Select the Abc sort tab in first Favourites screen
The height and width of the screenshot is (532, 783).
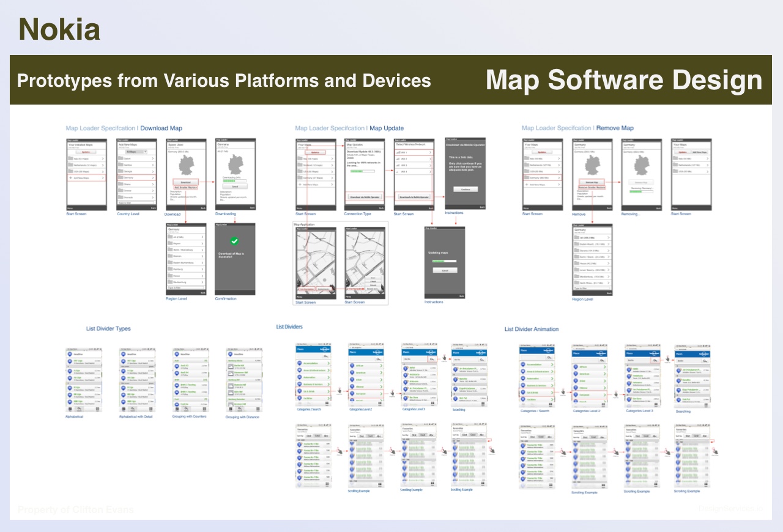[327, 436]
